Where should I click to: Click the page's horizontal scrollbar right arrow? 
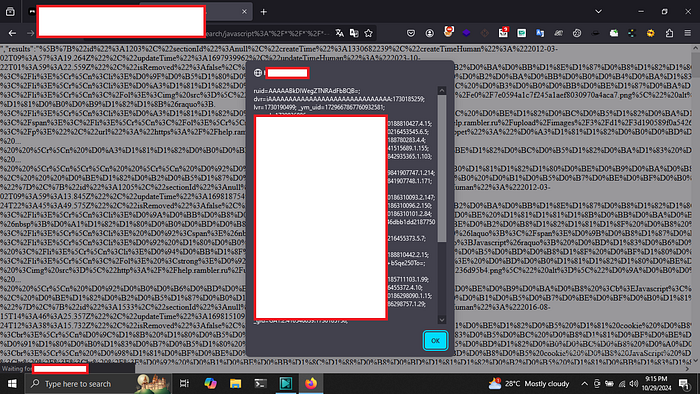(688, 369)
